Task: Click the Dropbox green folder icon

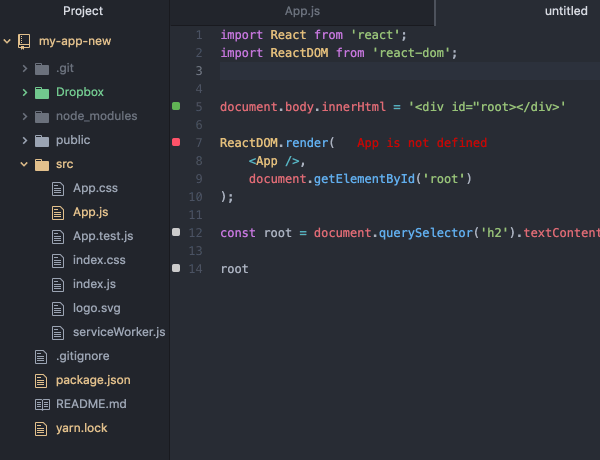Action: point(42,93)
